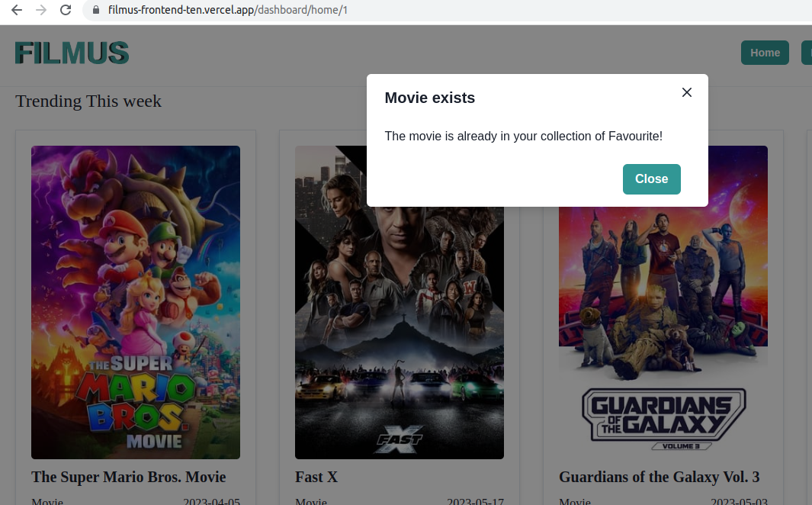The height and width of the screenshot is (505, 812).
Task: Click the title The Super Mario Bros. Movie
Action: click(128, 477)
